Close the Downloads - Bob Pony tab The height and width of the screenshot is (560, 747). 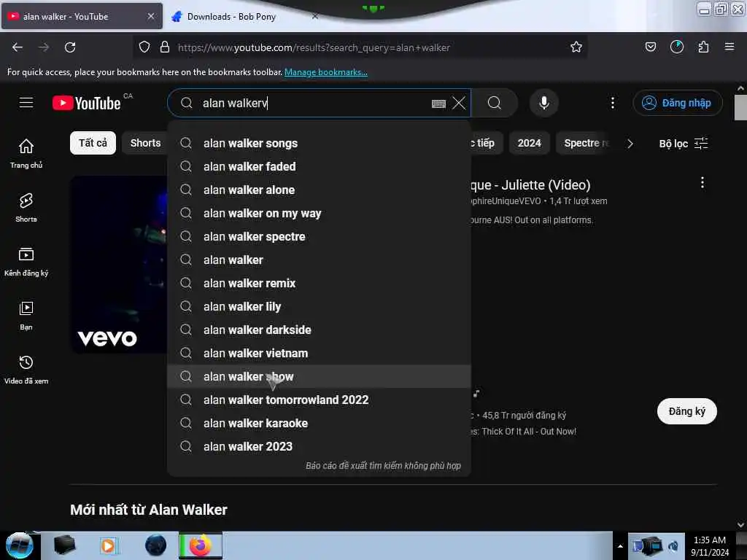coord(315,16)
